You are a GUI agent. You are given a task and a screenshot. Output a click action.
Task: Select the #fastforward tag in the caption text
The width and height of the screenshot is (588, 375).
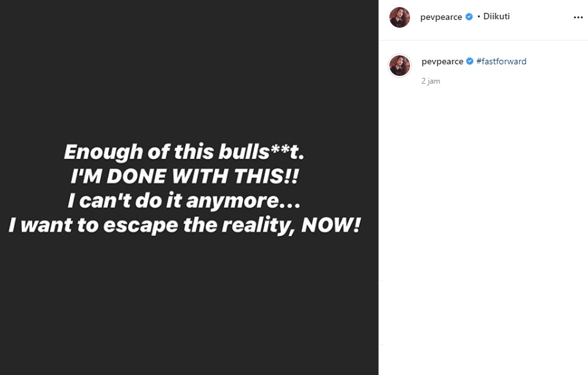(x=501, y=61)
